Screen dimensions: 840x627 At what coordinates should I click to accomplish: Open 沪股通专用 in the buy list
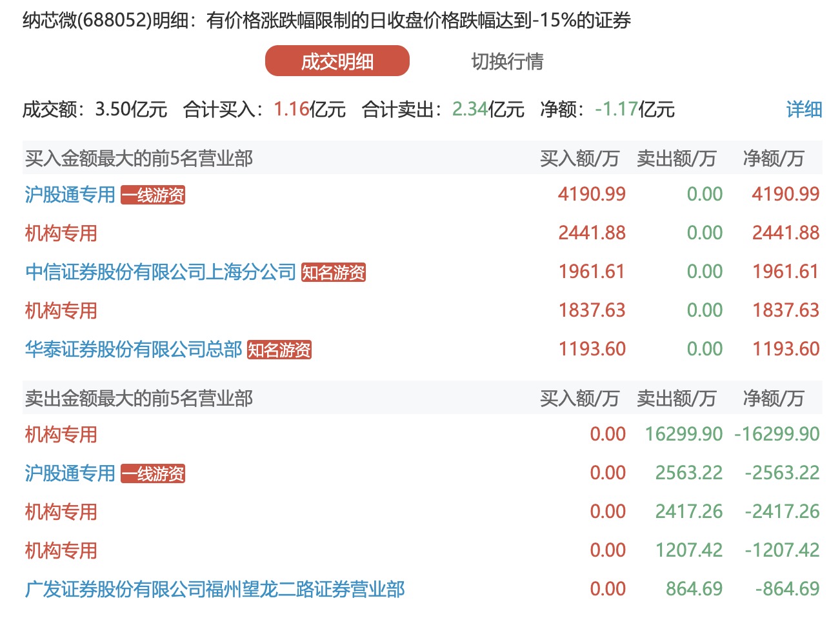pyautogui.click(x=70, y=194)
